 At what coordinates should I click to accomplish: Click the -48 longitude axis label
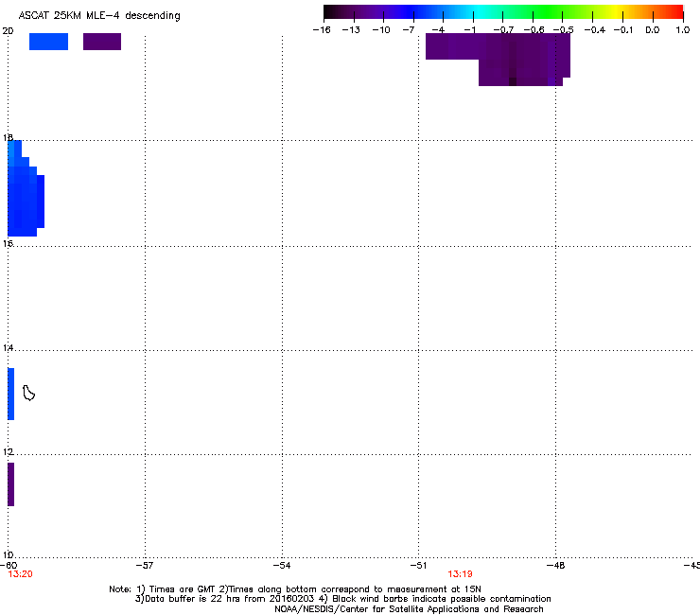[x=556, y=566]
